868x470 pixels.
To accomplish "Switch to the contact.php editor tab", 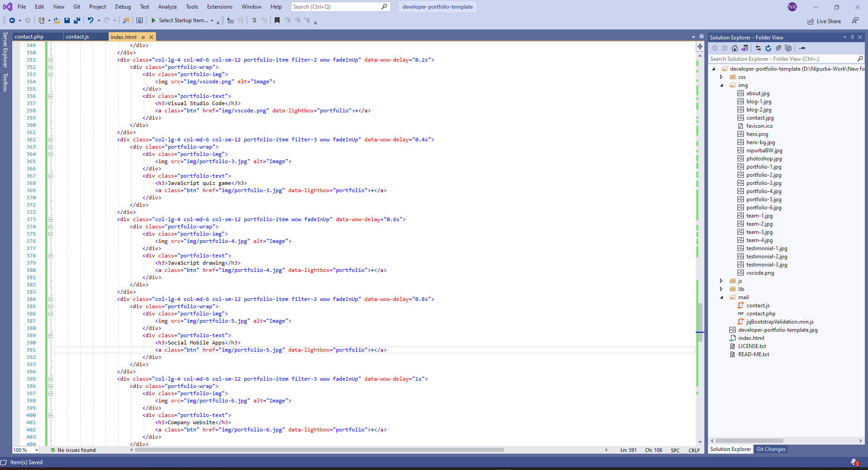I will pos(29,37).
